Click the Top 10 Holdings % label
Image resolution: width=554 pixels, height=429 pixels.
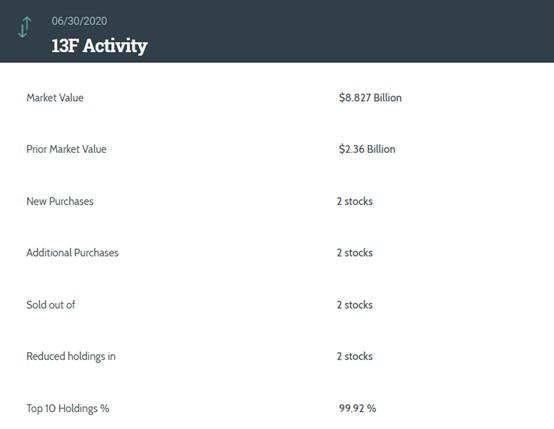pyautogui.click(x=68, y=409)
